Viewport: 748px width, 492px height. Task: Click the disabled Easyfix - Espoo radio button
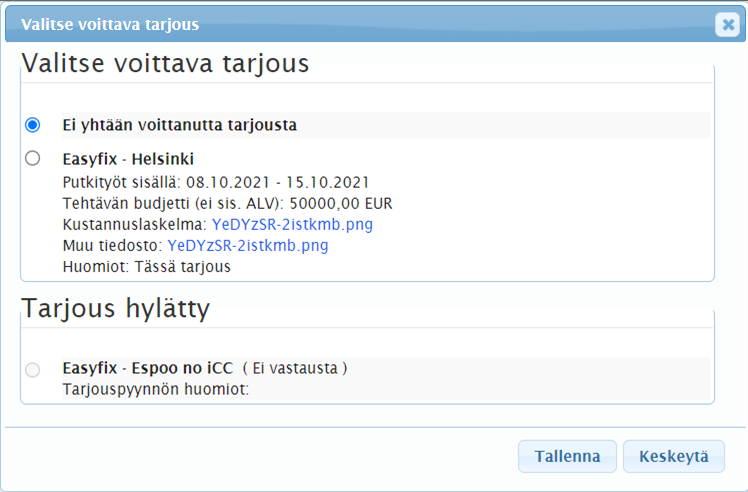point(33,369)
